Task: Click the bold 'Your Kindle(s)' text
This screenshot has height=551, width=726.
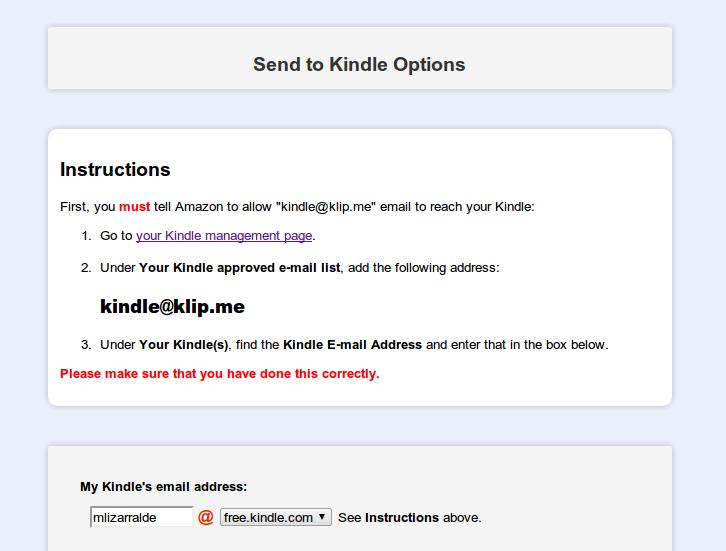Action: (183, 345)
